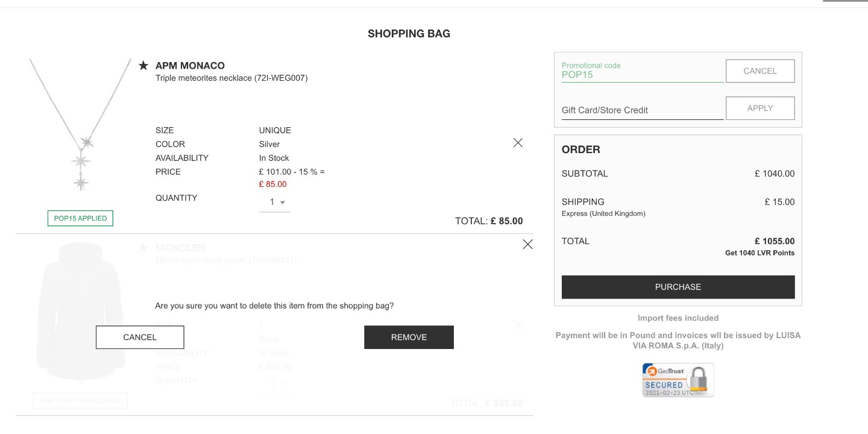Screen dimensions: 868x434
Task: Click the REMOVE button to confirm deletion
Action: tap(409, 338)
